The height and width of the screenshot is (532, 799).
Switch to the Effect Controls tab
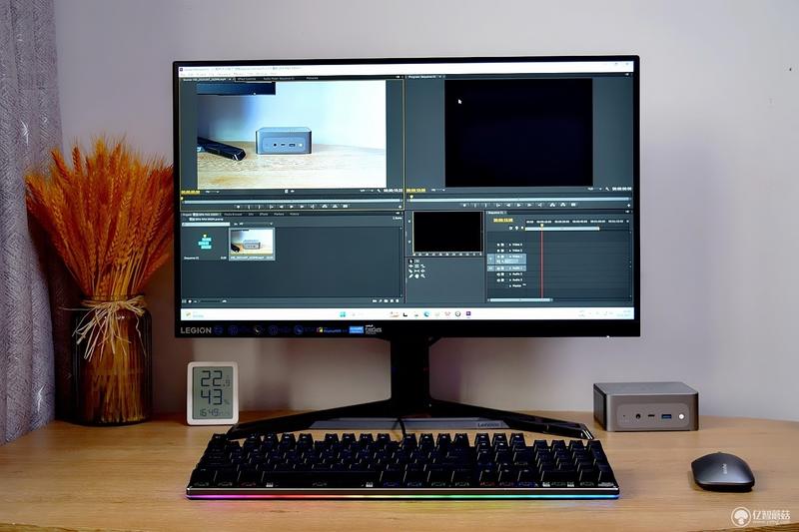[x=246, y=79]
